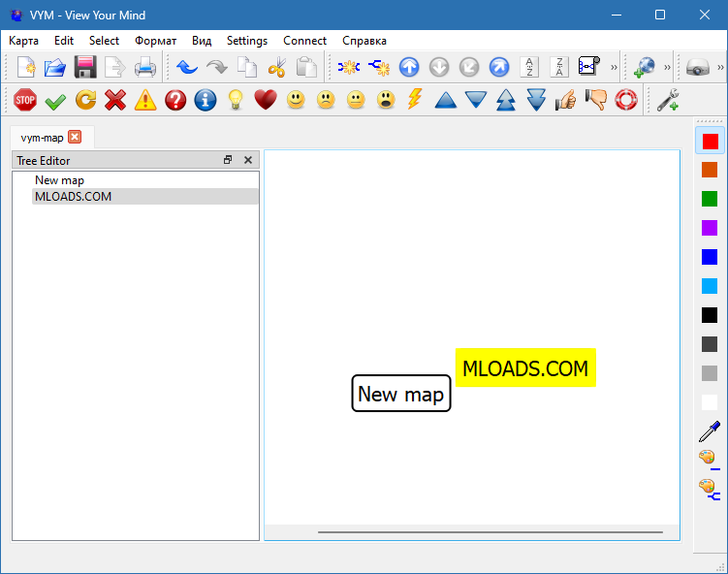Set the surprised face flag

[386, 100]
